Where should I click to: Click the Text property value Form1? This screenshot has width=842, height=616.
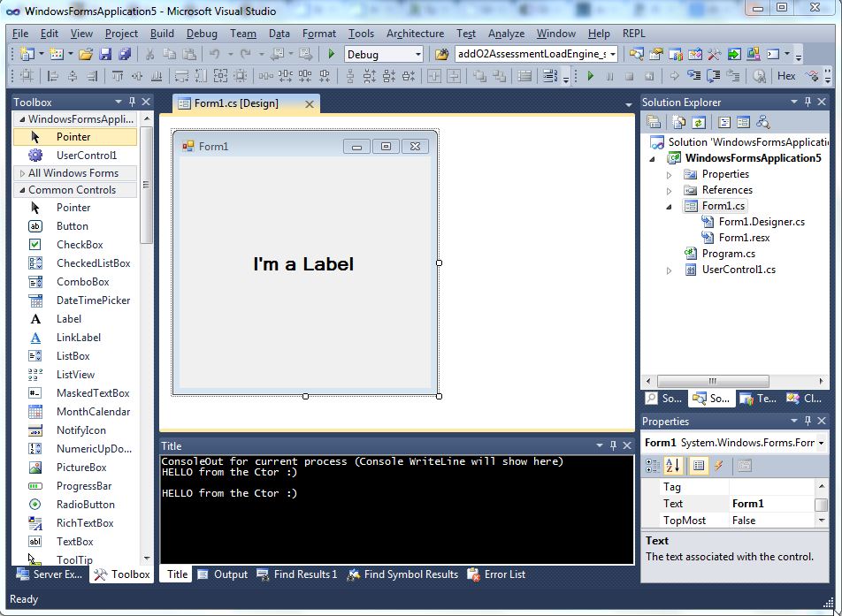coord(771,504)
